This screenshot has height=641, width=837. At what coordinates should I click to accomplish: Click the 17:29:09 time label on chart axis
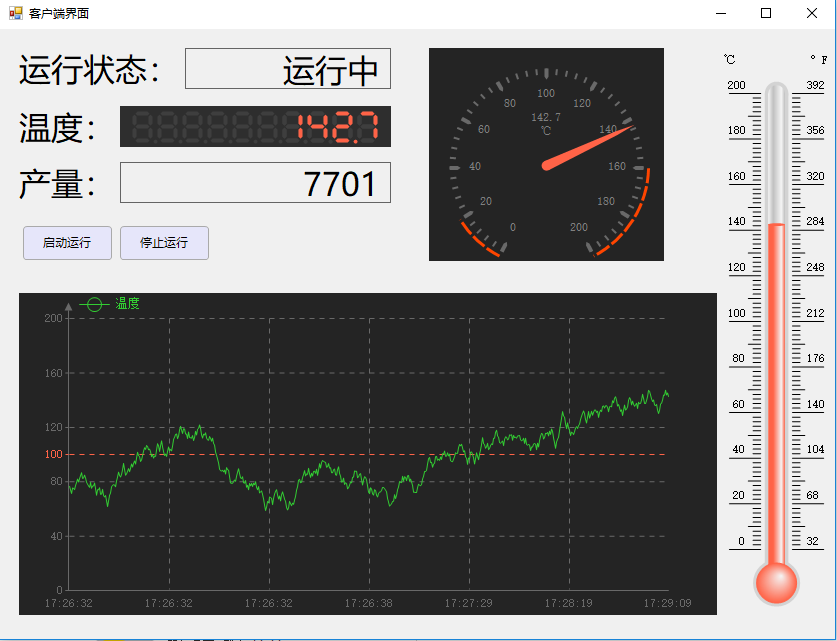click(667, 603)
